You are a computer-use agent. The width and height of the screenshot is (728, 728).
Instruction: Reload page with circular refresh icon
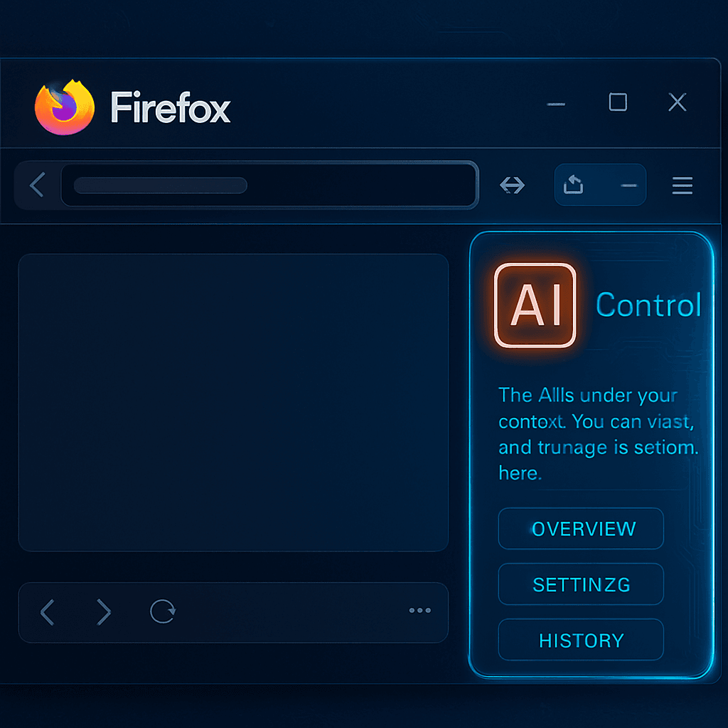point(163,611)
